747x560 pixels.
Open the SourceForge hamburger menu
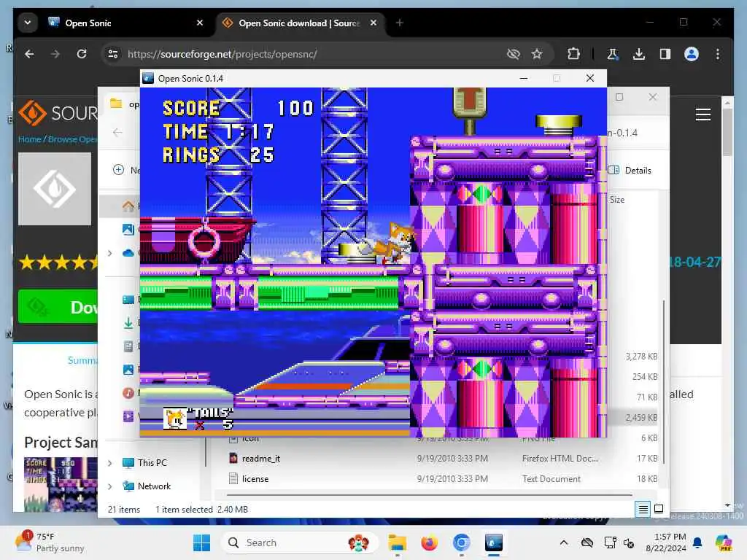[703, 114]
